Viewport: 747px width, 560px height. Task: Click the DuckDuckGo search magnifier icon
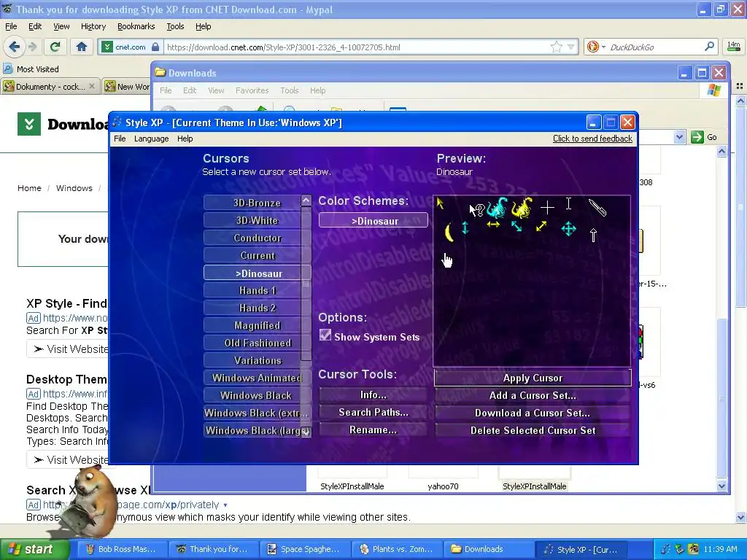pos(709,47)
